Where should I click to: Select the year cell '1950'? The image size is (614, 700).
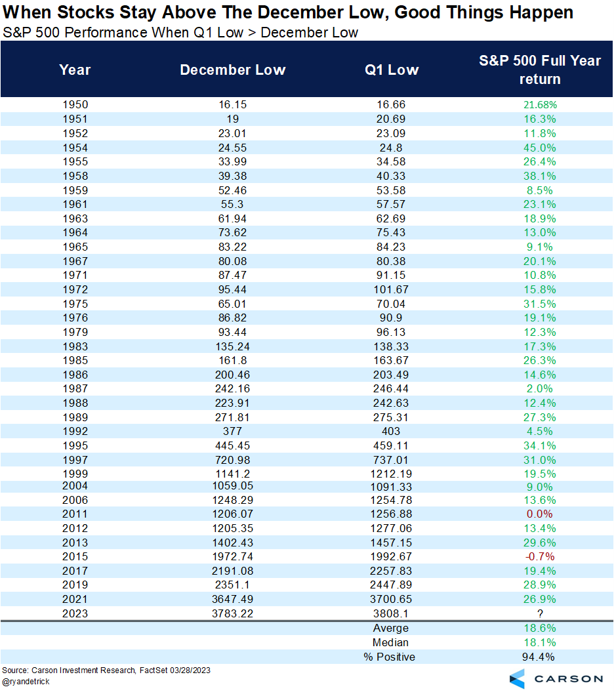pyautogui.click(x=75, y=104)
